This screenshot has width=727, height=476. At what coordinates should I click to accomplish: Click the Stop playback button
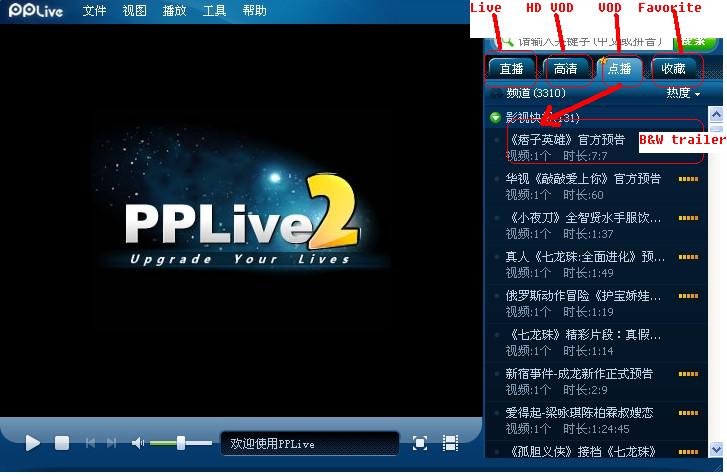click(x=62, y=443)
